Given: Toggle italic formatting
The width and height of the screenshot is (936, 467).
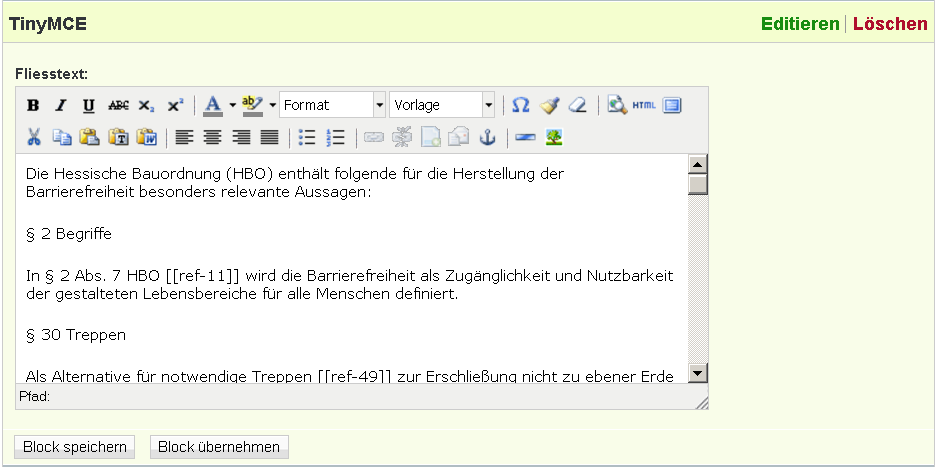Looking at the screenshot, I should (x=61, y=106).
